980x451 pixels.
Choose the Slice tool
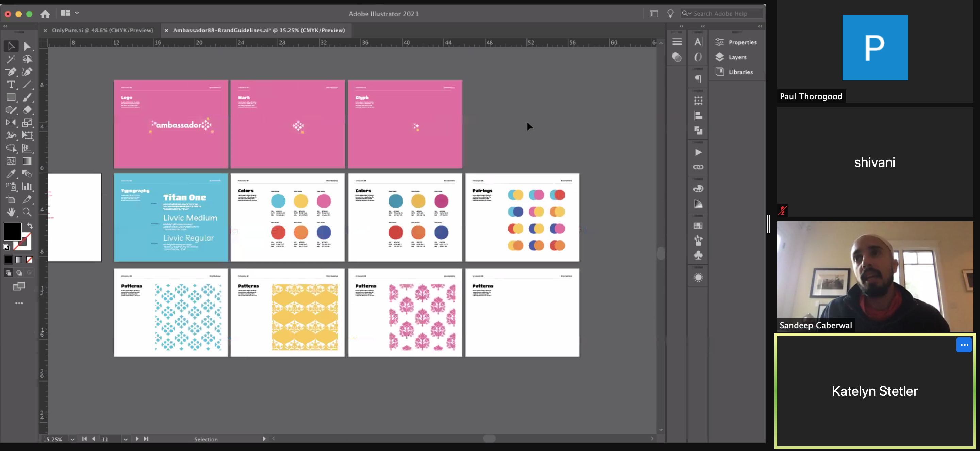27,199
